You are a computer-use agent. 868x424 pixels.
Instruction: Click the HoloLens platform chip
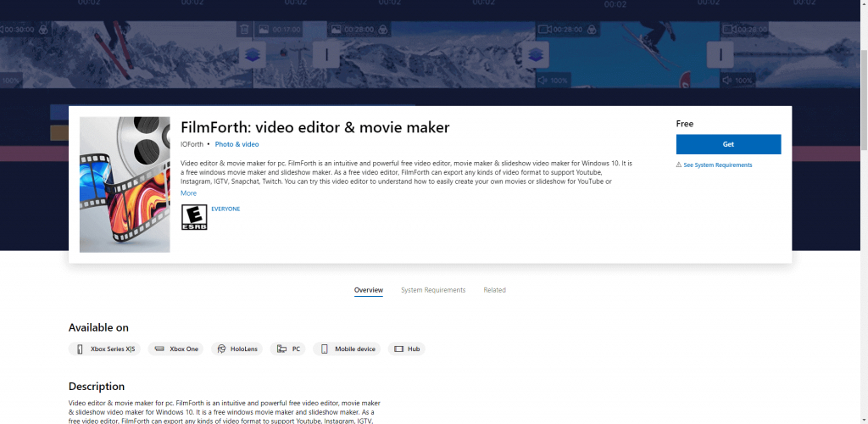(237, 349)
